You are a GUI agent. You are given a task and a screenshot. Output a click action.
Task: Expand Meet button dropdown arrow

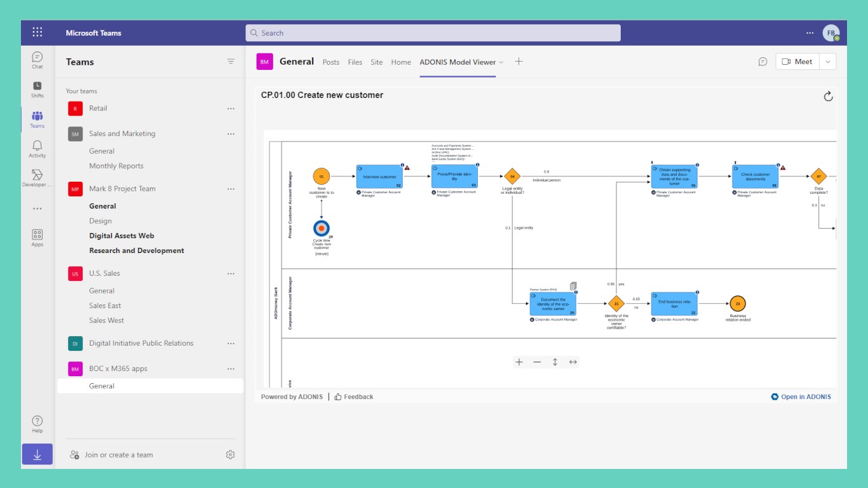coord(828,62)
